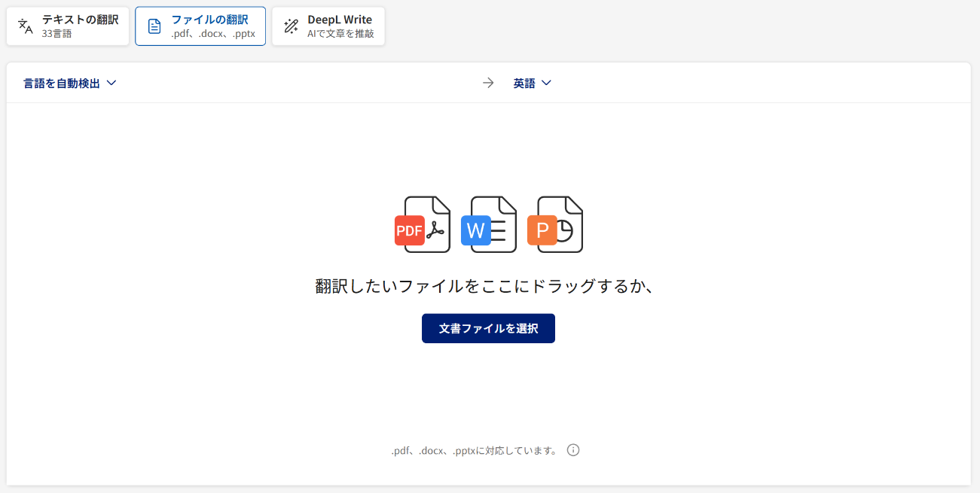Click the arrow between source and target languages
The image size is (980, 493).
pyautogui.click(x=488, y=83)
